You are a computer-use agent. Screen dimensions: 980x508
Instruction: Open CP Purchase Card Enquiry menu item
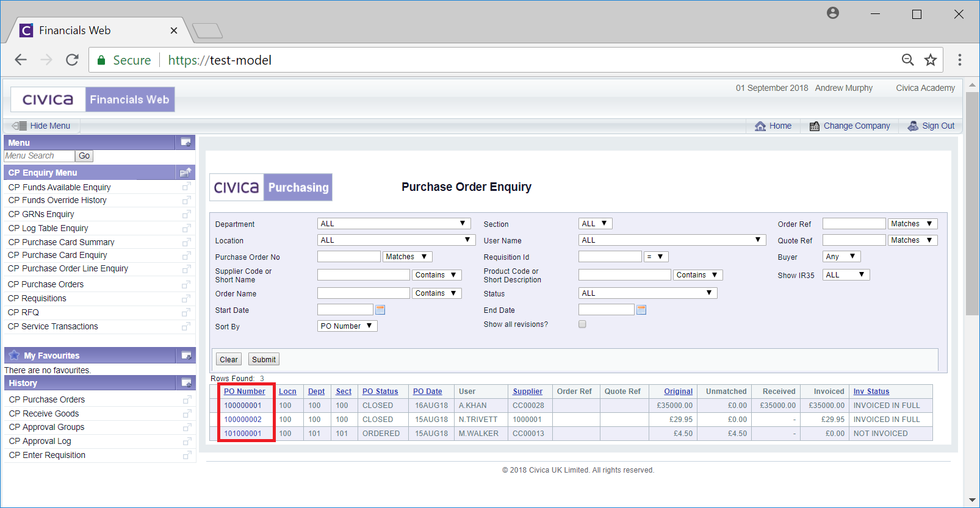57,255
